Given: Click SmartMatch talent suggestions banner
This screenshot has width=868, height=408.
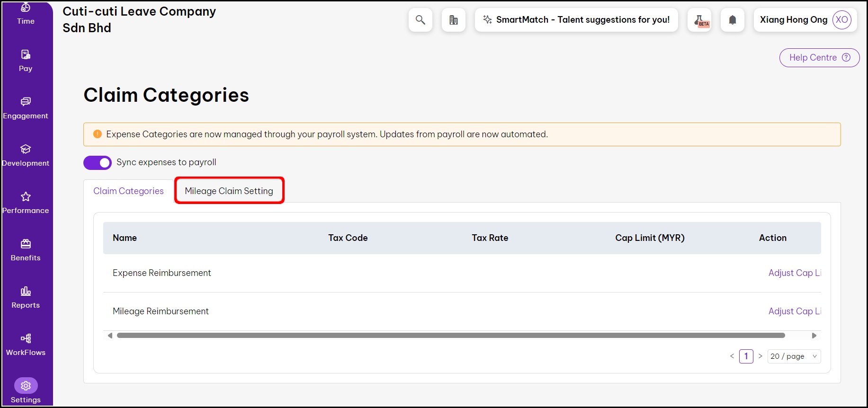Looking at the screenshot, I should pos(576,20).
